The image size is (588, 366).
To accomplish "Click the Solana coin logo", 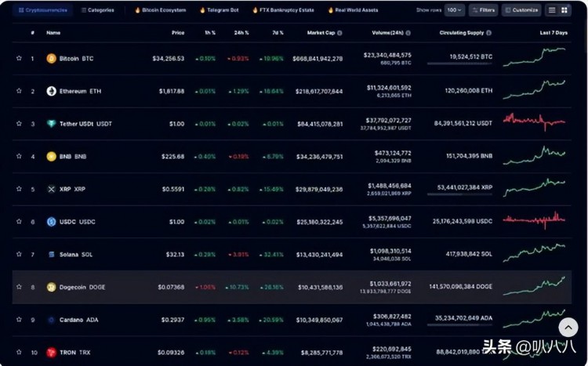I will click(x=52, y=254).
